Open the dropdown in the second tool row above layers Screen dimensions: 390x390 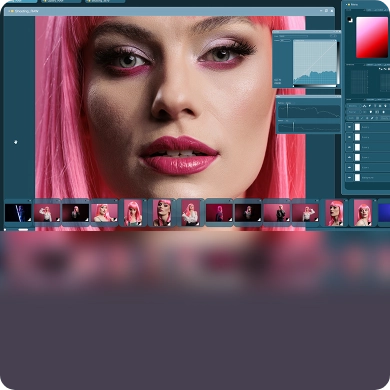point(354,112)
